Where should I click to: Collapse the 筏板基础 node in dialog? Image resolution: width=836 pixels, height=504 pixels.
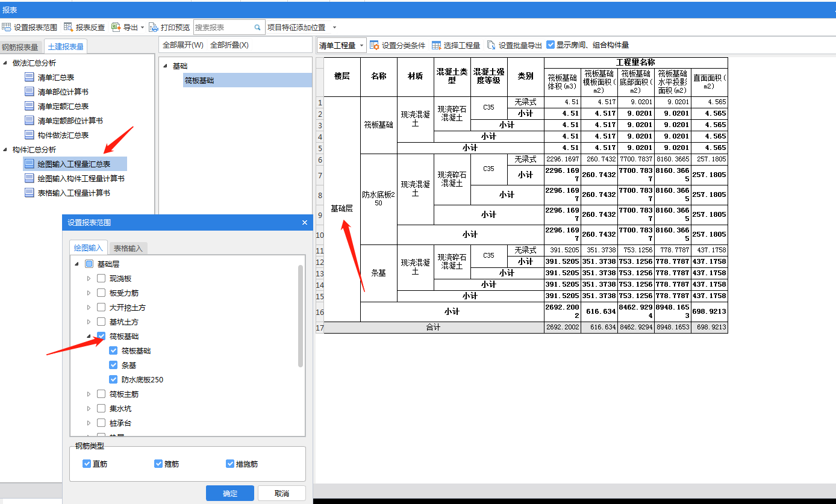(x=89, y=336)
